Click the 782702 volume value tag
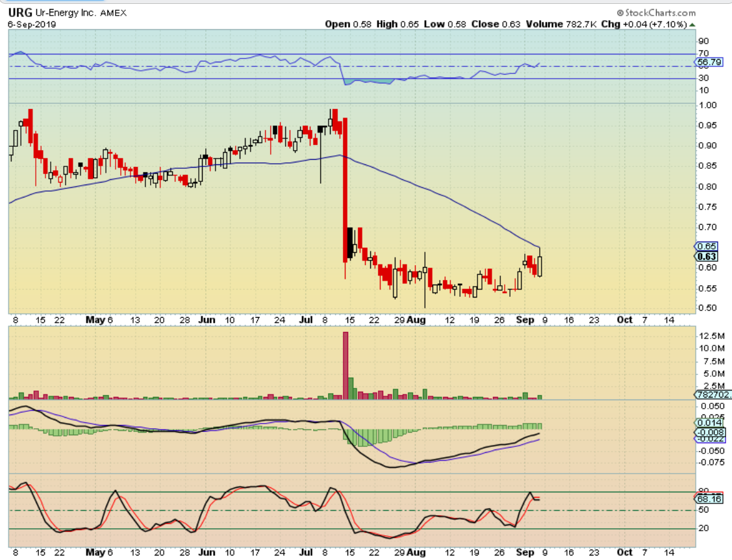Image resolution: width=732 pixels, height=560 pixels. (x=713, y=394)
